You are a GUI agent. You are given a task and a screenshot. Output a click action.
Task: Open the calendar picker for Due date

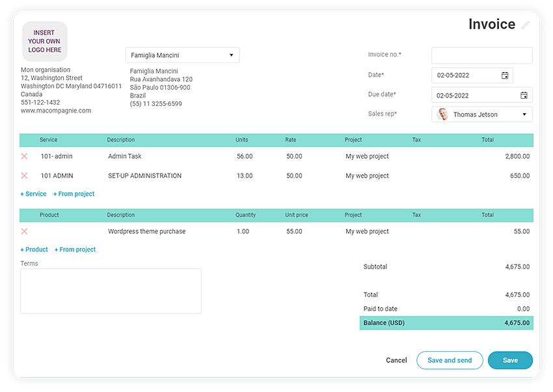click(x=524, y=96)
